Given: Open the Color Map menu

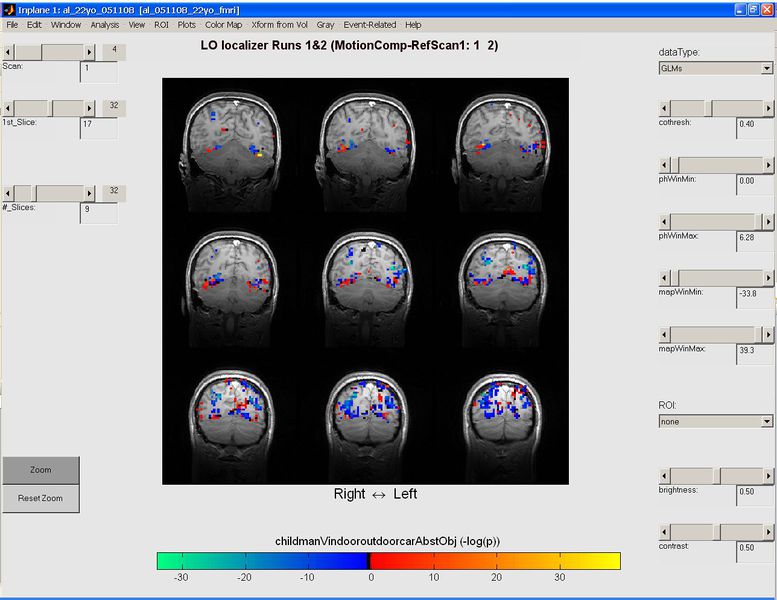Looking at the screenshot, I should coord(223,24).
